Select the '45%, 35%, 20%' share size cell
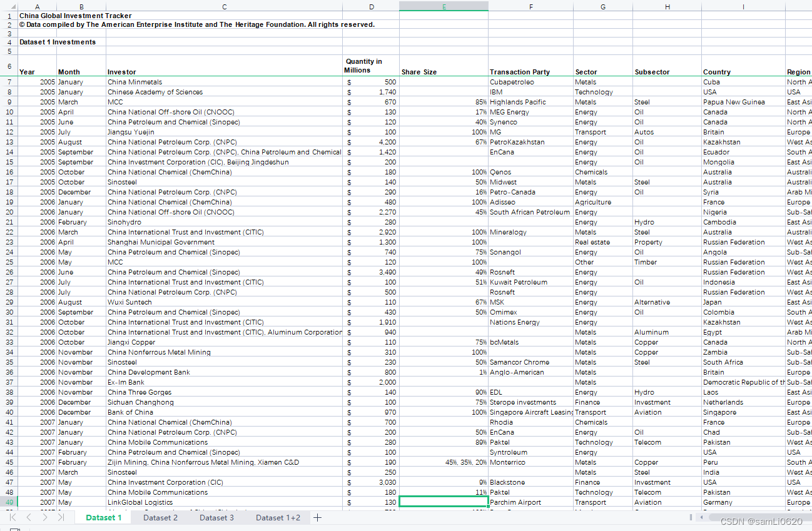812x531 pixels. coord(444,462)
